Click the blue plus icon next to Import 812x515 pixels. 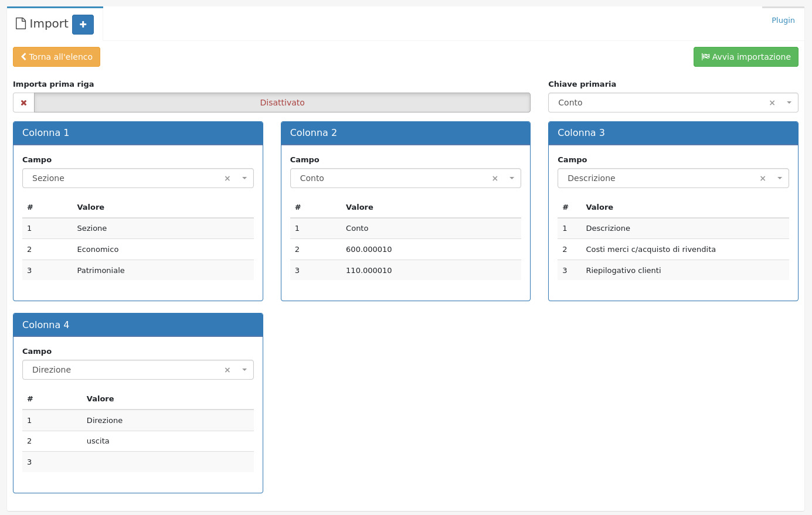(x=83, y=25)
